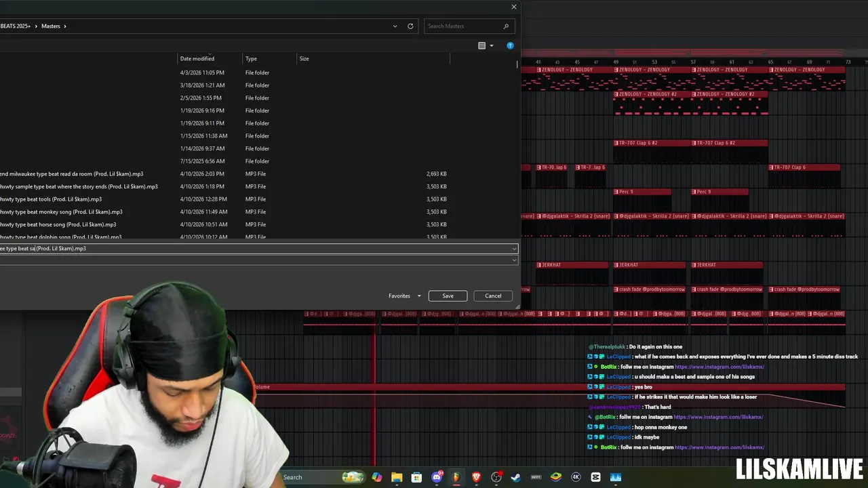Click bar 49 on the FL Studio timeline

pyautogui.click(x=616, y=62)
